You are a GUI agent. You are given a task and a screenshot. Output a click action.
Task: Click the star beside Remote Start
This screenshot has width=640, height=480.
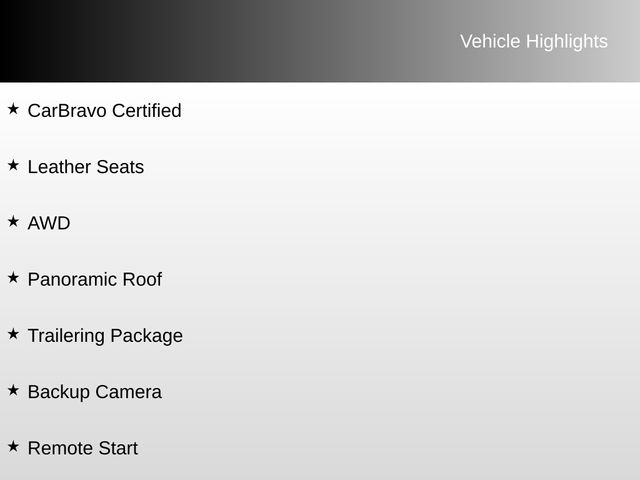tap(13, 447)
